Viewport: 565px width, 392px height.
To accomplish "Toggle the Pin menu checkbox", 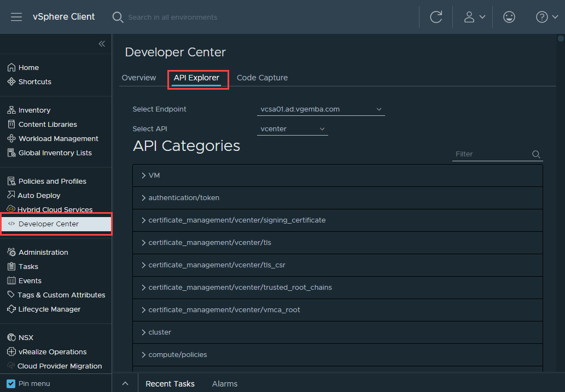I will tap(11, 384).
